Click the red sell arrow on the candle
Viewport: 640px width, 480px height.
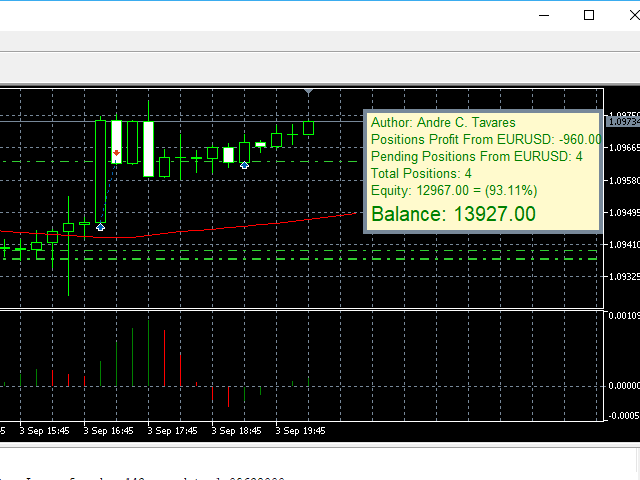117,153
